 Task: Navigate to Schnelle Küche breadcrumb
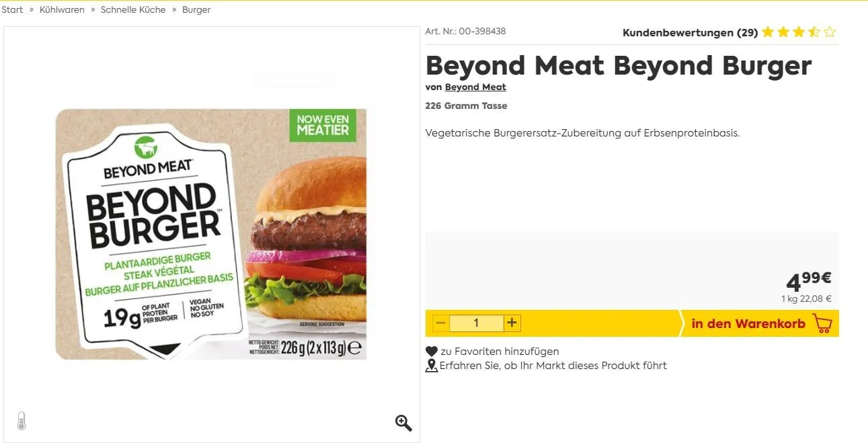(133, 10)
